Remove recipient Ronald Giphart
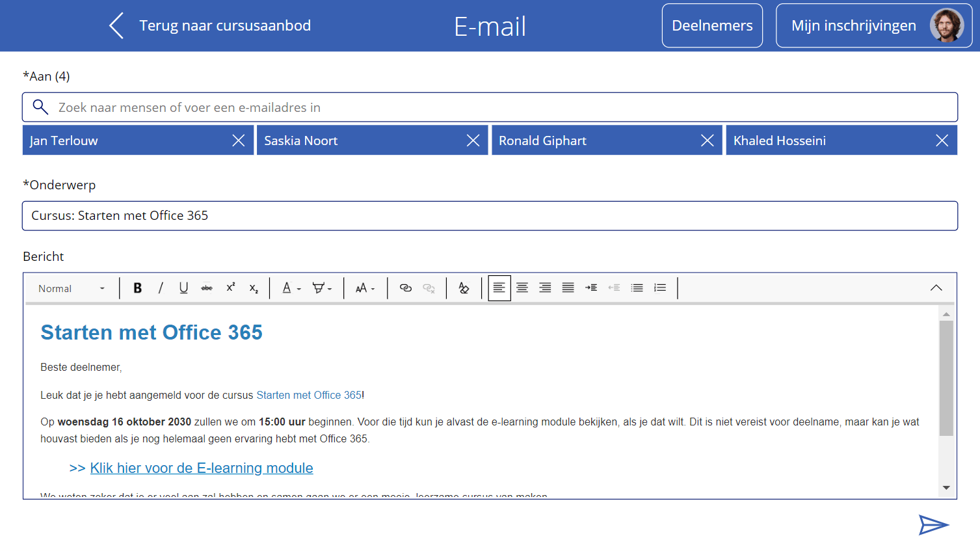 (x=708, y=141)
